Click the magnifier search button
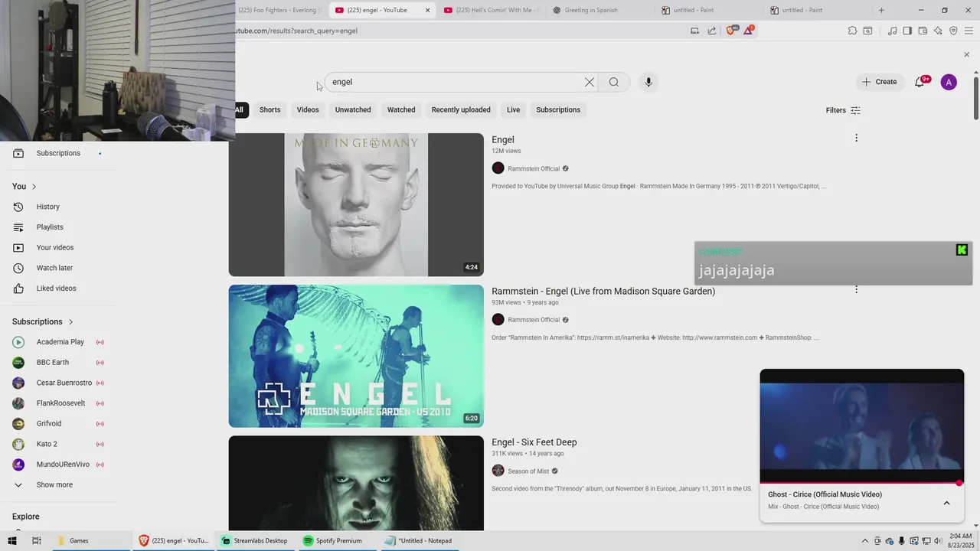This screenshot has height=551, width=980. (x=614, y=82)
